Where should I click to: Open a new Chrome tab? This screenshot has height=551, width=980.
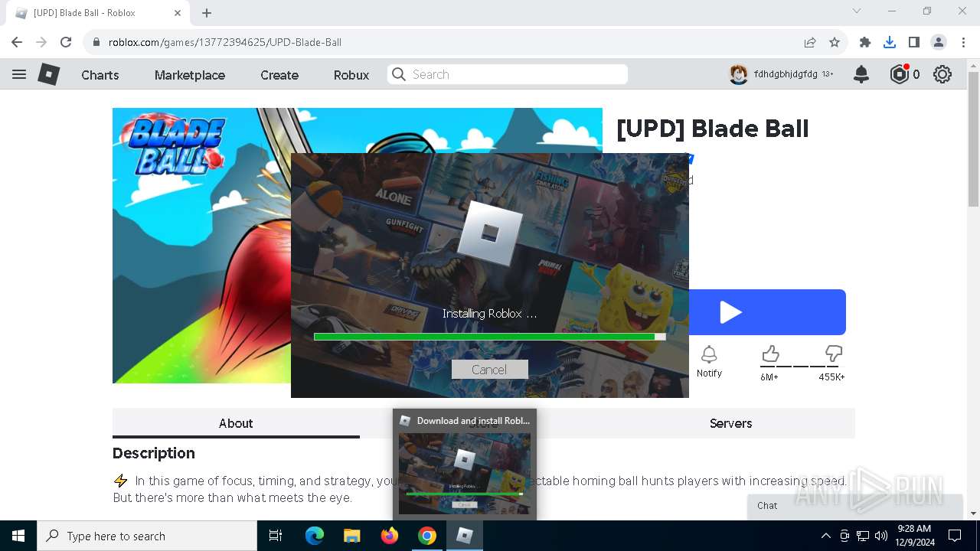pos(207,13)
